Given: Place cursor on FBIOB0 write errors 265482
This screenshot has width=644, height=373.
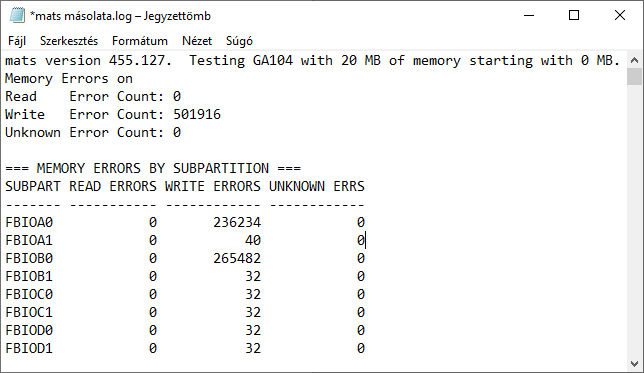Looking at the screenshot, I should pyautogui.click(x=237, y=258).
